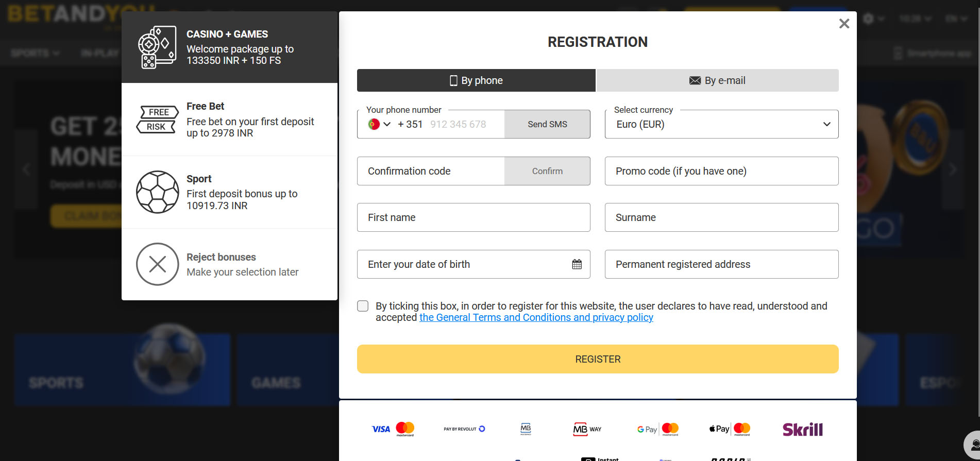980x461 pixels.
Task: Focus the Promo code input field
Action: [x=721, y=171]
